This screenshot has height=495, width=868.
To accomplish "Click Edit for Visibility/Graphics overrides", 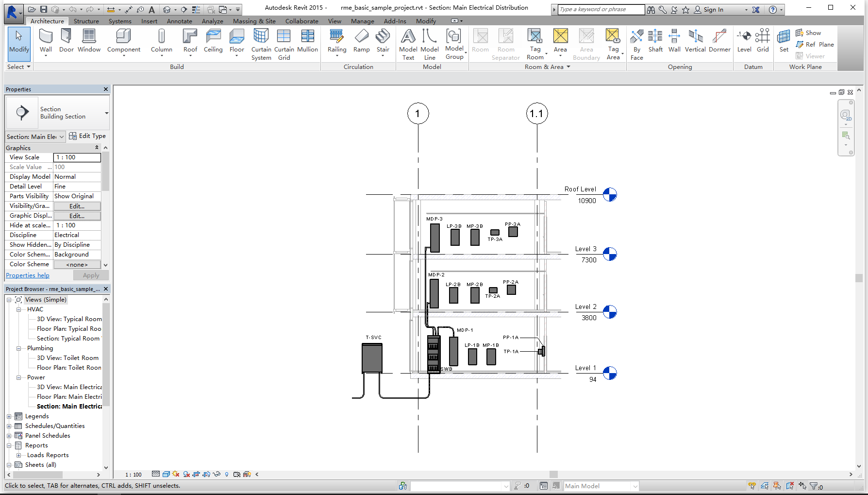I will coord(77,206).
